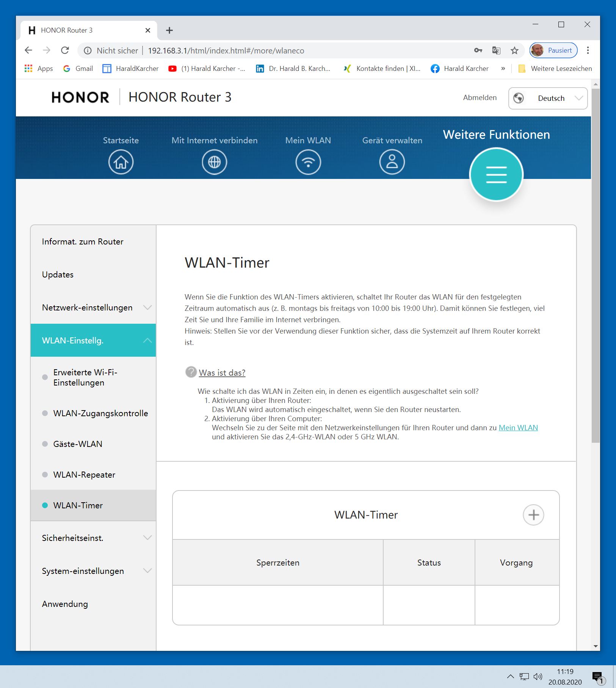Open the saved passwords key icon

478,50
